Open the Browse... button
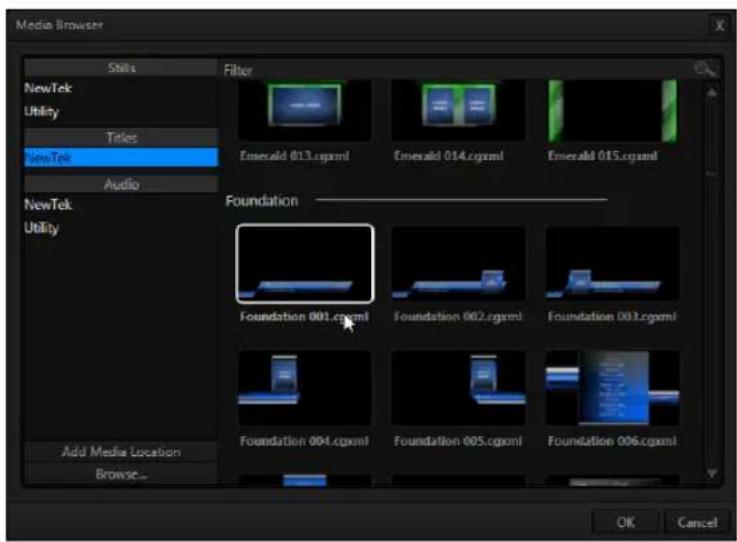737x542 pixels. [x=121, y=474]
